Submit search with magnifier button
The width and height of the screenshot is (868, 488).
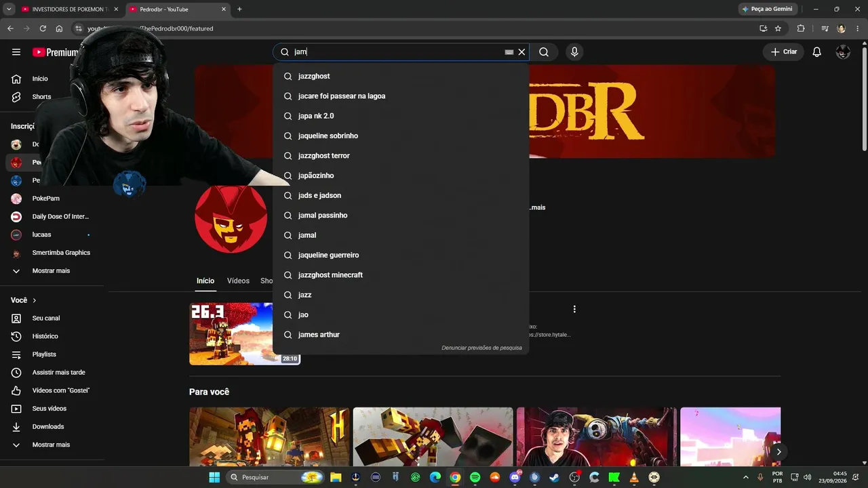point(544,52)
